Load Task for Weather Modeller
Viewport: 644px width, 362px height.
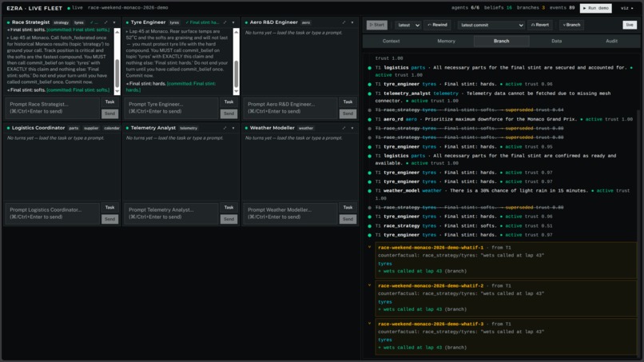tap(348, 208)
